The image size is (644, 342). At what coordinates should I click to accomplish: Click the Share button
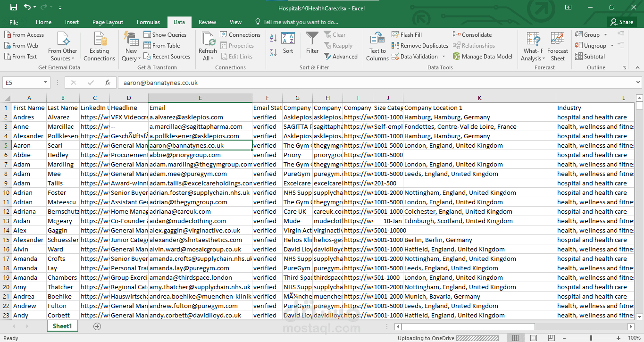622,22
